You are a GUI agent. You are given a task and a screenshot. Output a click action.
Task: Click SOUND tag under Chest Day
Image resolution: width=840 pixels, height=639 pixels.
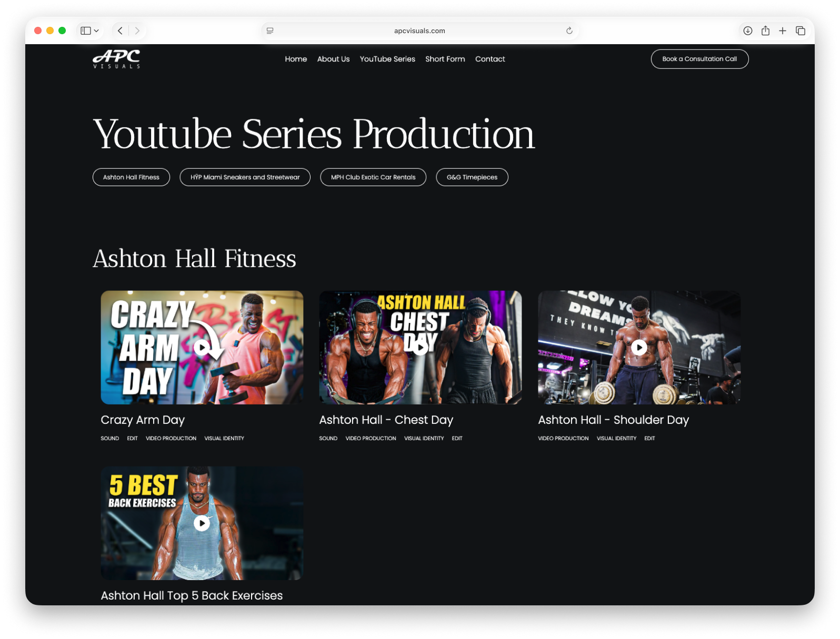click(x=328, y=438)
